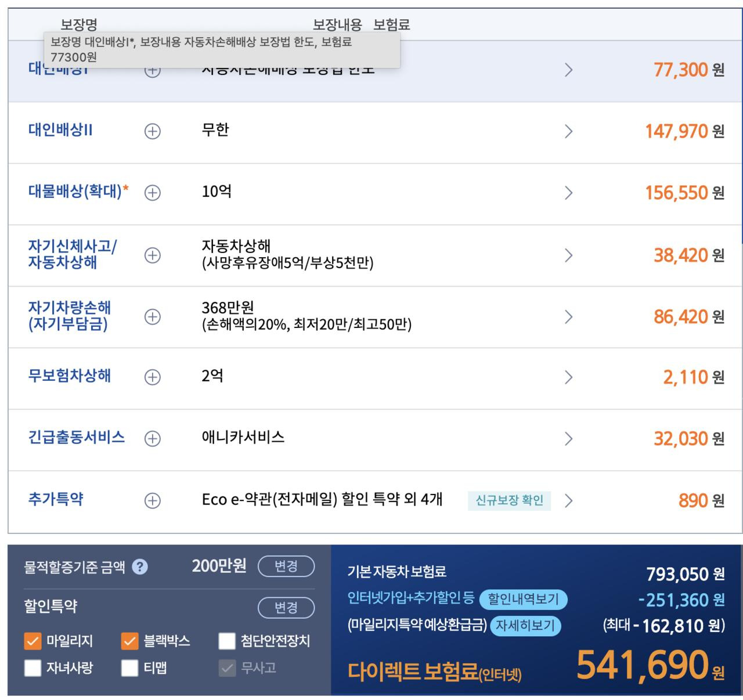Open the chevron arrow in 자동차상해 row

[x=569, y=255]
